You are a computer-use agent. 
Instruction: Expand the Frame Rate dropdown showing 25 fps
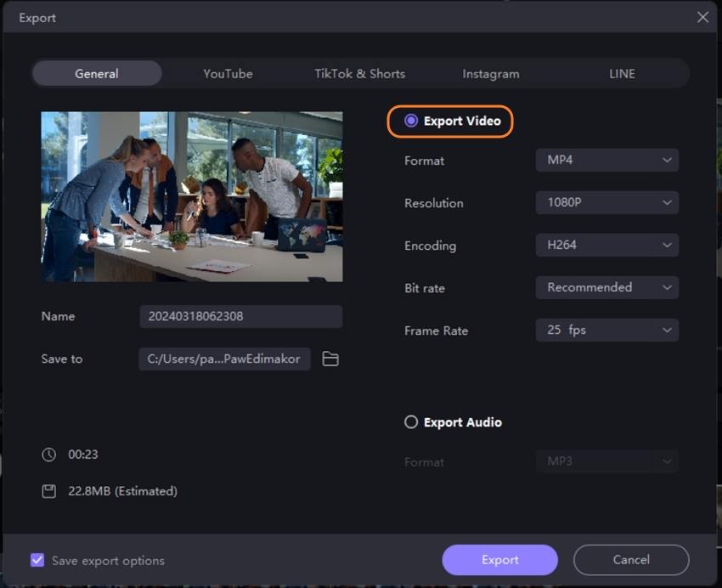point(606,330)
